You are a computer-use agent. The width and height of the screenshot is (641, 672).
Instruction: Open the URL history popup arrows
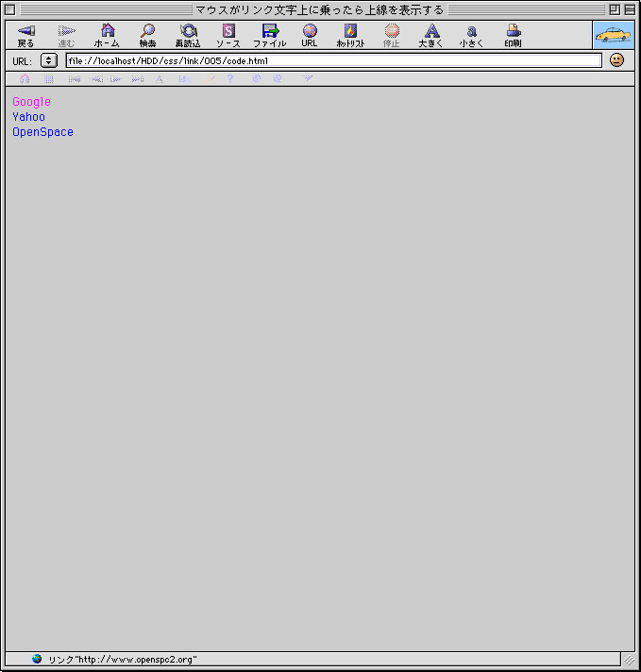[x=48, y=60]
